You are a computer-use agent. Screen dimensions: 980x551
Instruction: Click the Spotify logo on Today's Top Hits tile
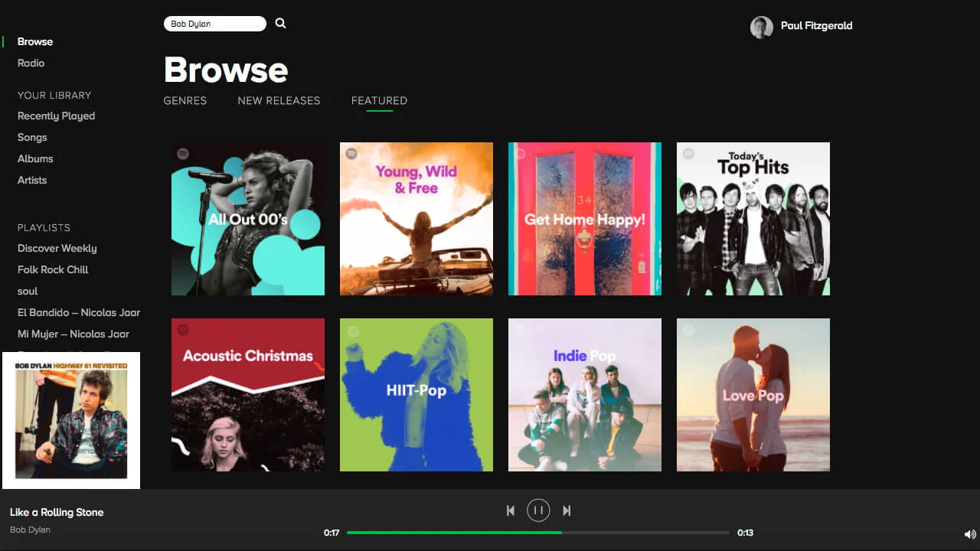689,153
